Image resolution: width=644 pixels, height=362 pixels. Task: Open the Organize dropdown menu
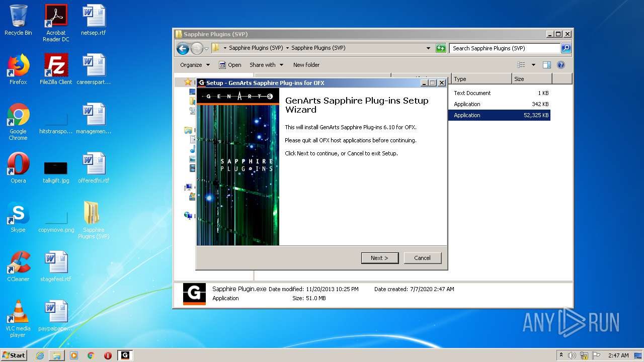(195, 65)
